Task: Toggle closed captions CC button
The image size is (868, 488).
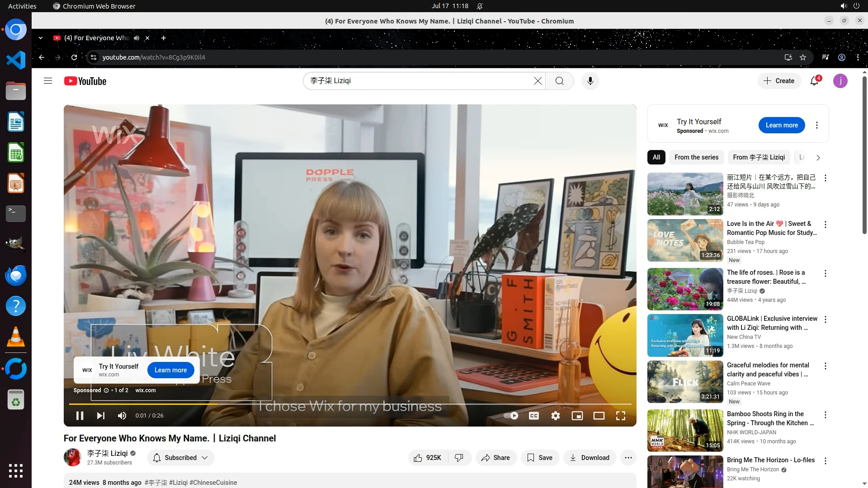Action: (x=534, y=416)
